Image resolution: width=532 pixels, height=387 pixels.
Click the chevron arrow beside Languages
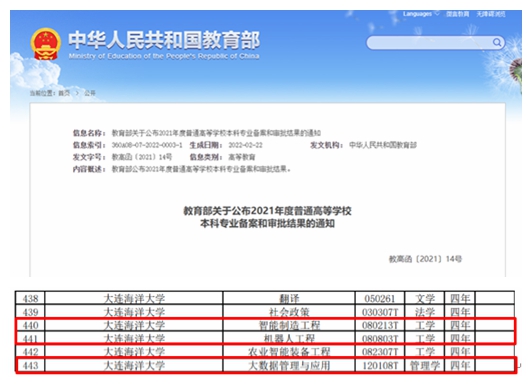tap(437, 14)
